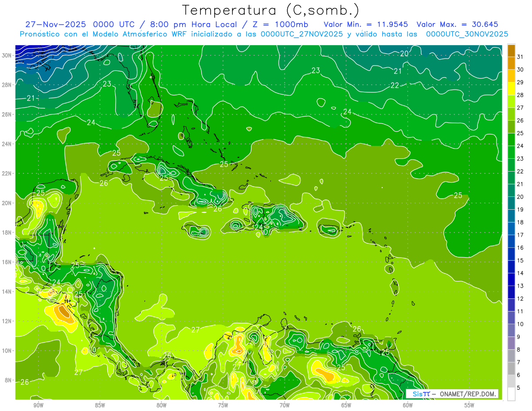This screenshot has height=411, width=532.
Task: Pick the orange legend swatch between 30 and 31
Action: [x=511, y=63]
